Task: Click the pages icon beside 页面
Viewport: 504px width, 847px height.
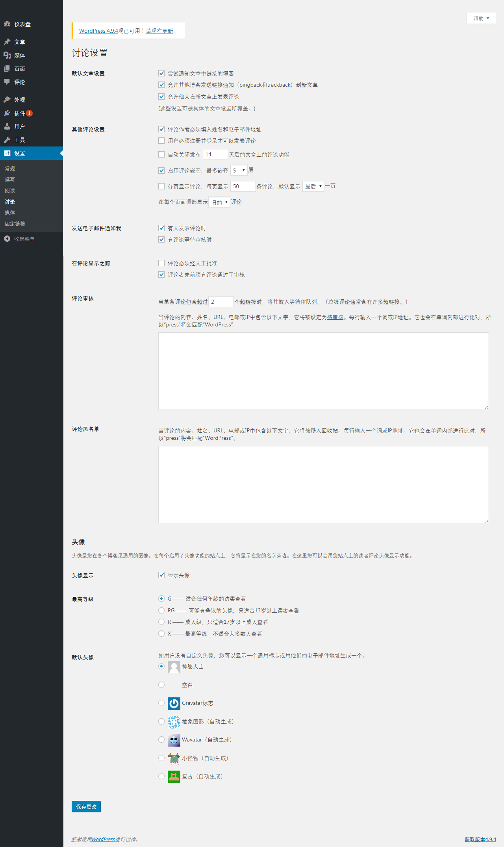Action: pos(7,69)
